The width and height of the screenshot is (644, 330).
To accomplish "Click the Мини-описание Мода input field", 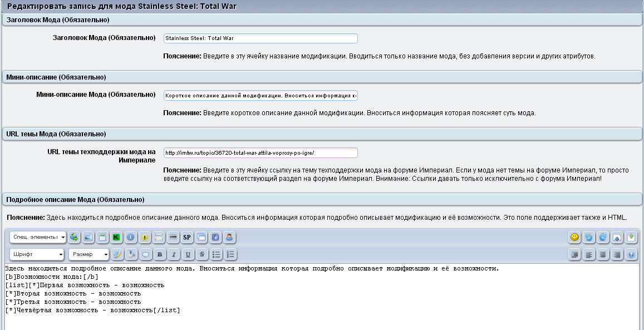I will coord(260,95).
